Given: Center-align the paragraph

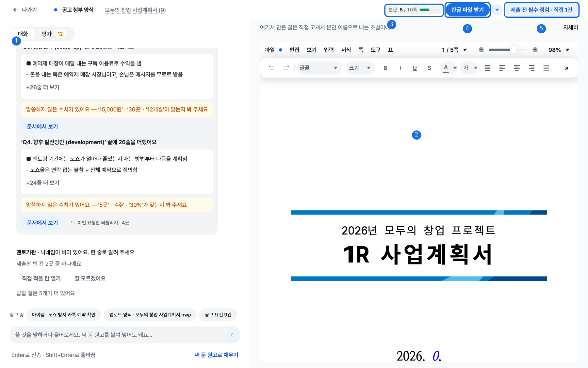Looking at the screenshot, I should tap(517, 68).
